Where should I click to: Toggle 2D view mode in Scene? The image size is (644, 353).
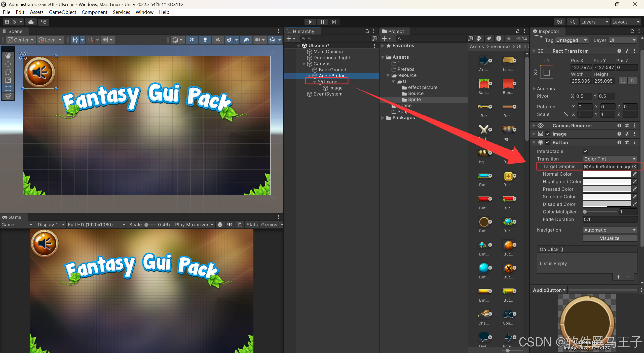pos(192,40)
